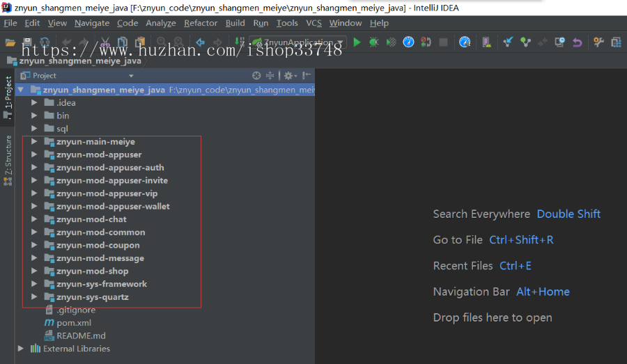This screenshot has width=627, height=364.
Task: Expand the znyun-mod-chat module
Action: 34,219
